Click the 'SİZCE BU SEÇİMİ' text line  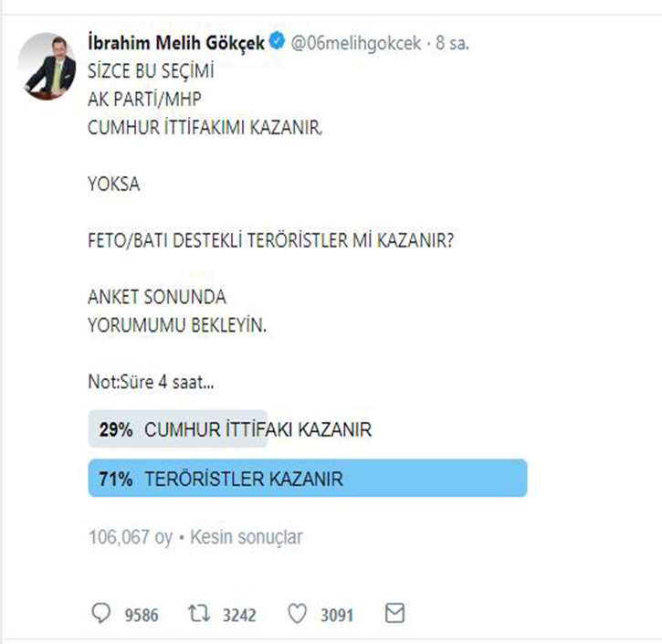[x=146, y=69]
